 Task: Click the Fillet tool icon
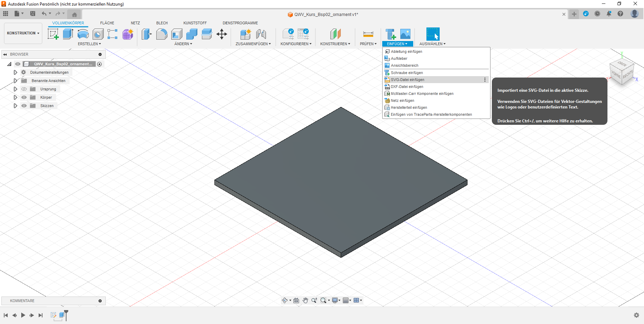tap(162, 34)
